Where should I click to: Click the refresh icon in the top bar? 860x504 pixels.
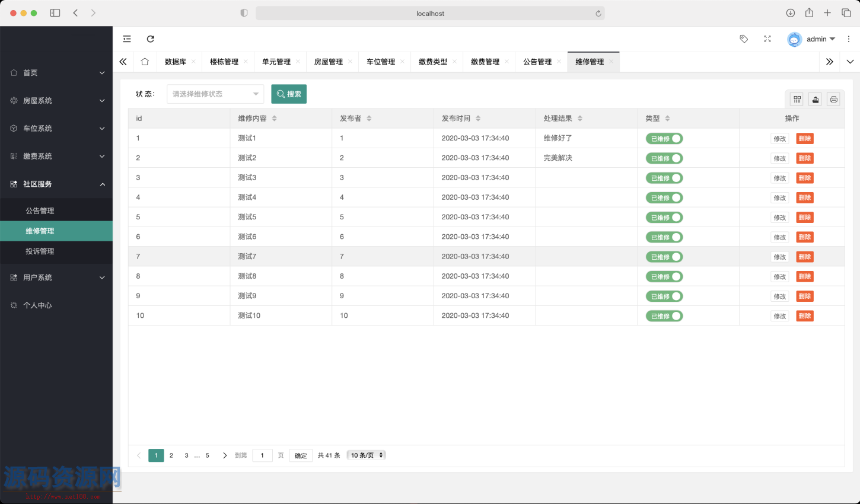[x=151, y=39]
